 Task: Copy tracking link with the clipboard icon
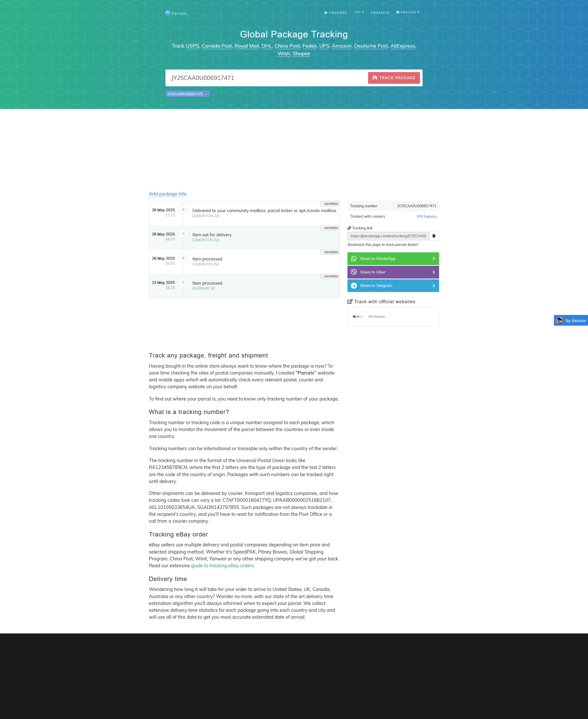[434, 236]
